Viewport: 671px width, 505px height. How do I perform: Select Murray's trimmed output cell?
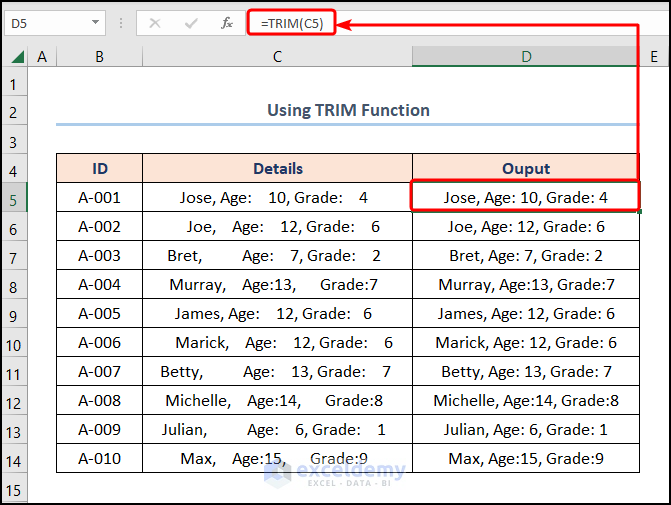pyautogui.click(x=526, y=285)
